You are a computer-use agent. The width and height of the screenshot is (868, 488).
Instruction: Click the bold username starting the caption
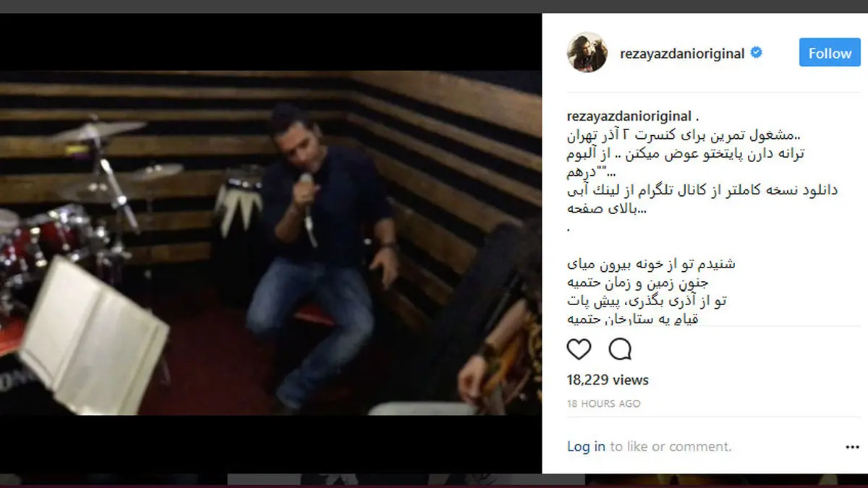click(628, 117)
